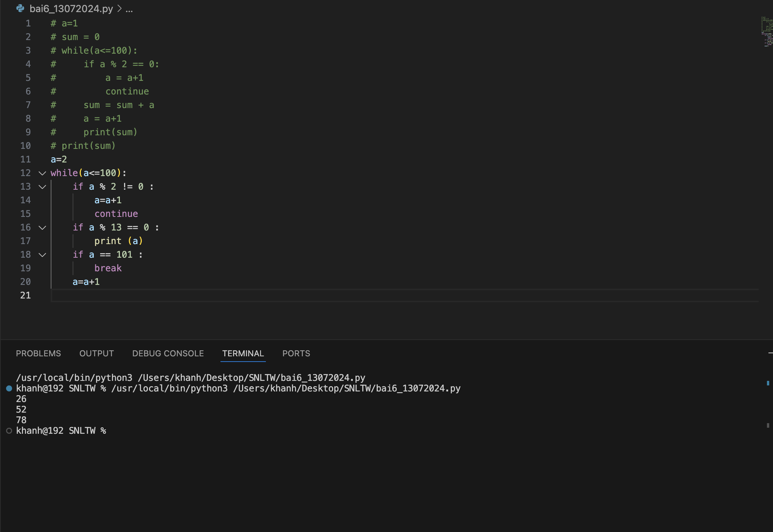The height and width of the screenshot is (532, 773).
Task: Click 'break' keyword on line 19
Action: point(108,268)
